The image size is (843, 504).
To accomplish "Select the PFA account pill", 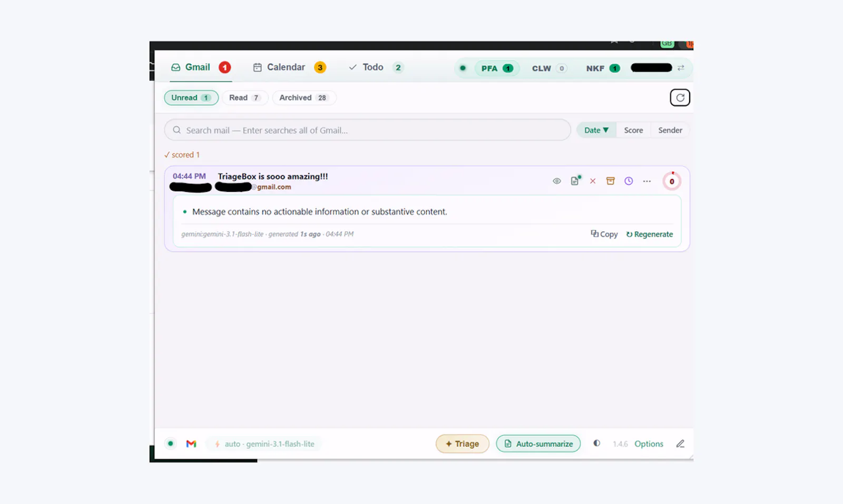I will (497, 68).
